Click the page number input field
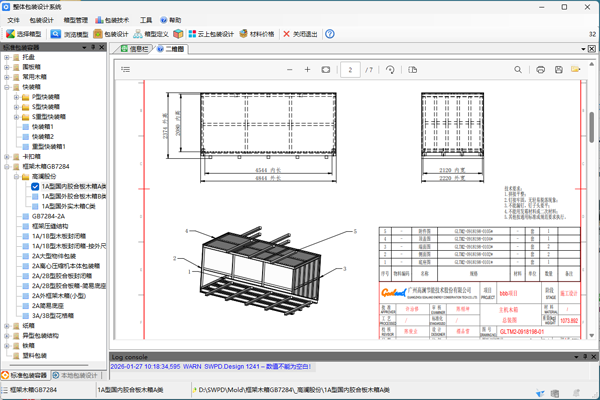This screenshot has height=400, width=600. (x=350, y=70)
